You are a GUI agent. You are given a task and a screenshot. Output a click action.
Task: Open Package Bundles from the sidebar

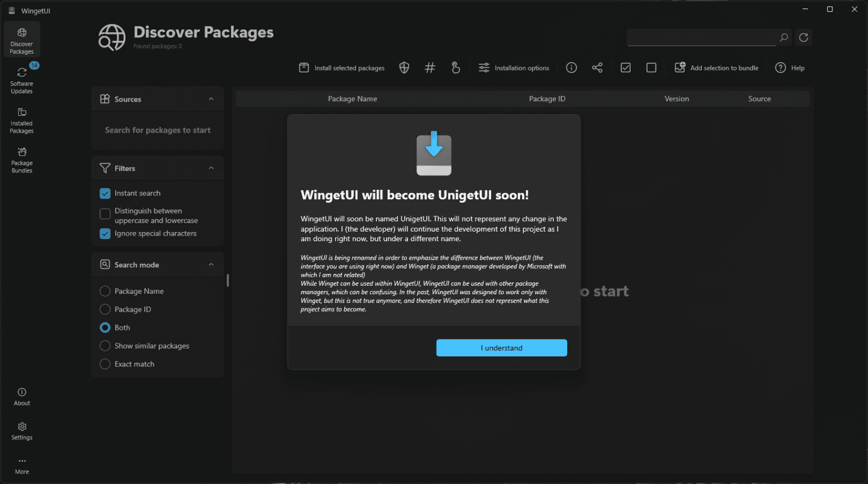(21, 159)
